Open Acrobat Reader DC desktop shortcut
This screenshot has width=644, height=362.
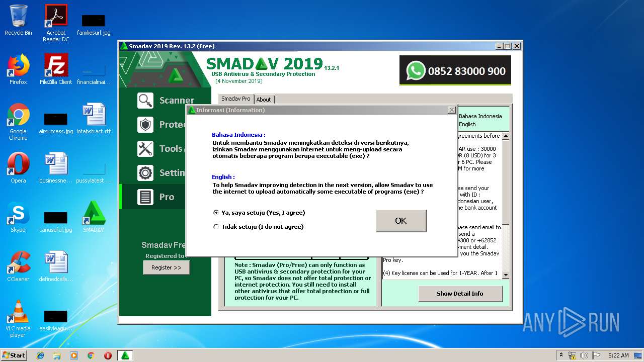click(56, 23)
